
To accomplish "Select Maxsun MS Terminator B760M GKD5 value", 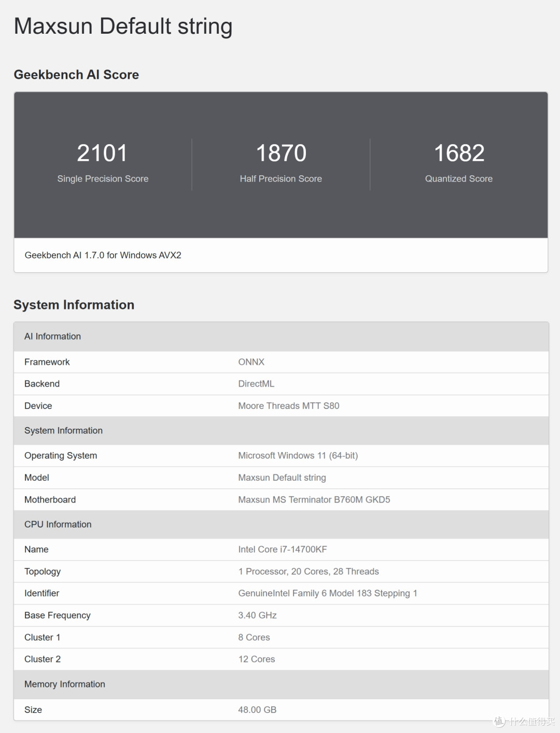I will click(314, 500).
